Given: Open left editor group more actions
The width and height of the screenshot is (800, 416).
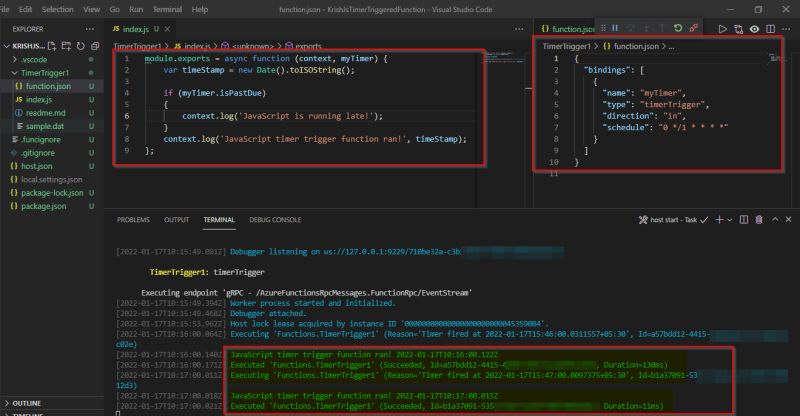Looking at the screenshot, I should coord(519,29).
